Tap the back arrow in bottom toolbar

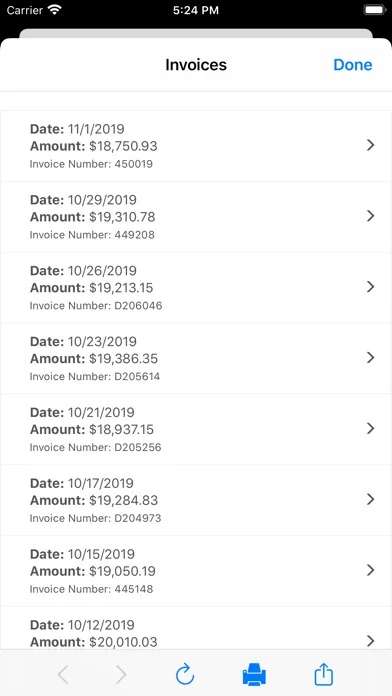[x=63, y=675]
